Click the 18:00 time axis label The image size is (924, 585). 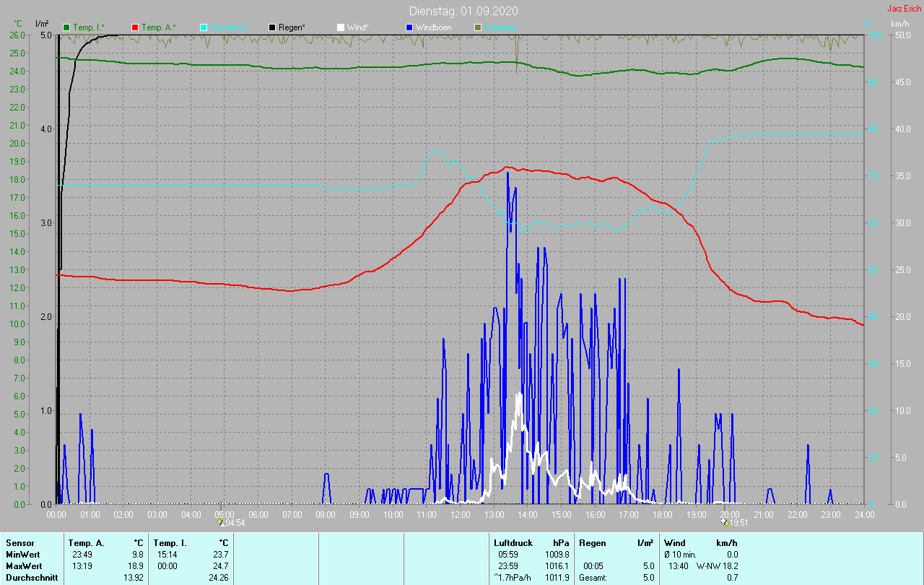tap(662, 515)
